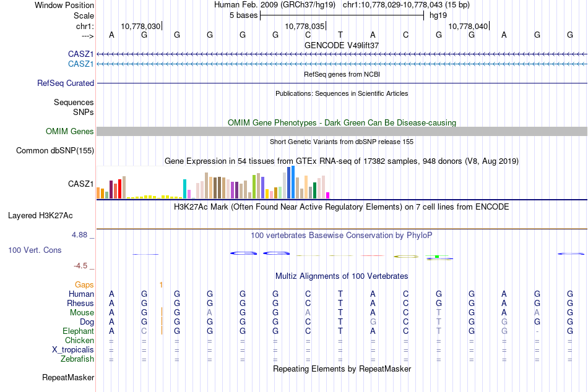Click the CASZ1 label beside the GTEx chart

point(80,184)
